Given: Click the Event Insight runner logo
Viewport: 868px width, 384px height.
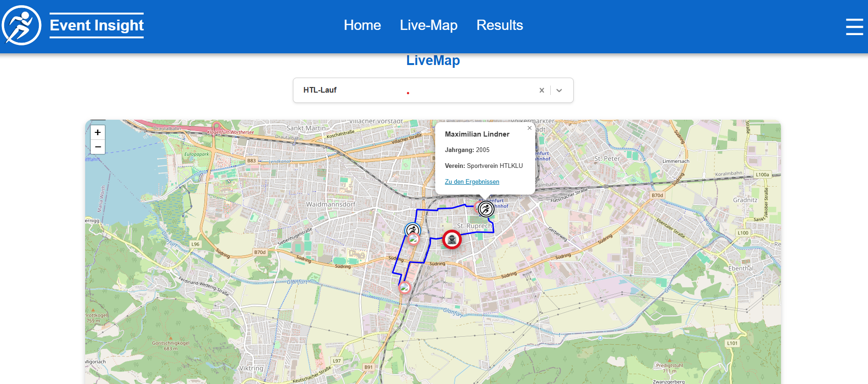Looking at the screenshot, I should click(x=22, y=25).
